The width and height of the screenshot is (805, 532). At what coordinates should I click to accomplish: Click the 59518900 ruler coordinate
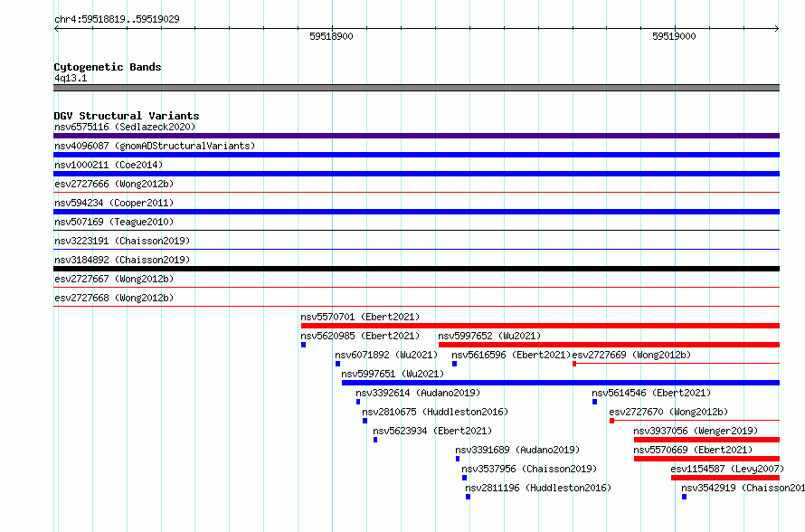tap(331, 36)
